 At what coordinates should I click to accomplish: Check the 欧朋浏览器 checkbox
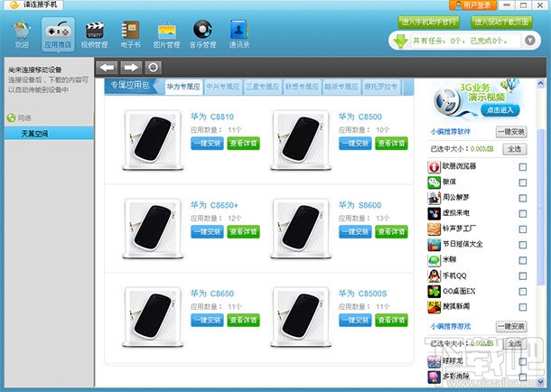click(523, 167)
